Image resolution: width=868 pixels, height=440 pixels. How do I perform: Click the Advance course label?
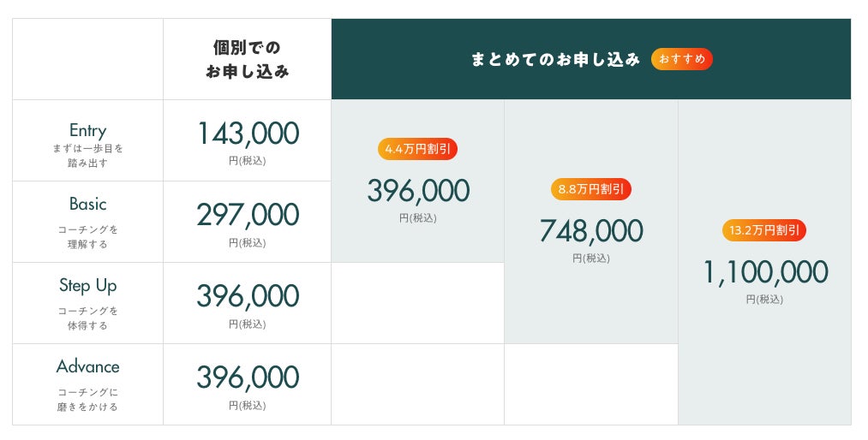coord(87,366)
